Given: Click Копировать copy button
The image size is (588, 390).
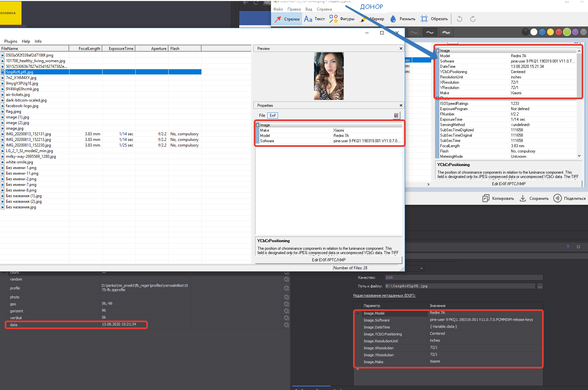Looking at the screenshot, I should (x=498, y=198).
